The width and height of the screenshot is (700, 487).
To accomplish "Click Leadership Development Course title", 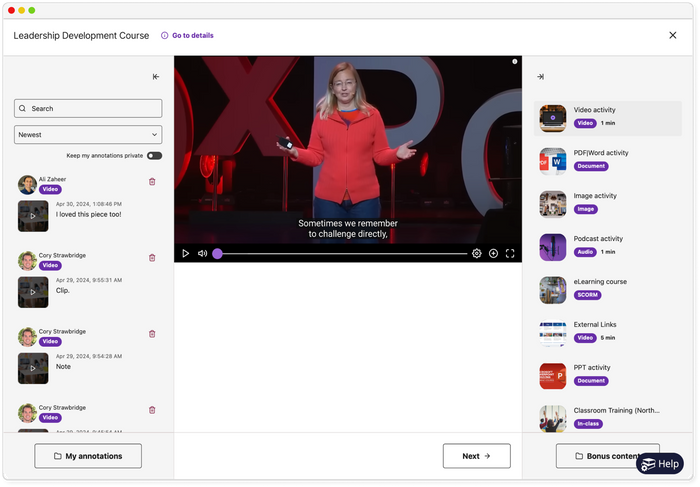I will 81,35.
